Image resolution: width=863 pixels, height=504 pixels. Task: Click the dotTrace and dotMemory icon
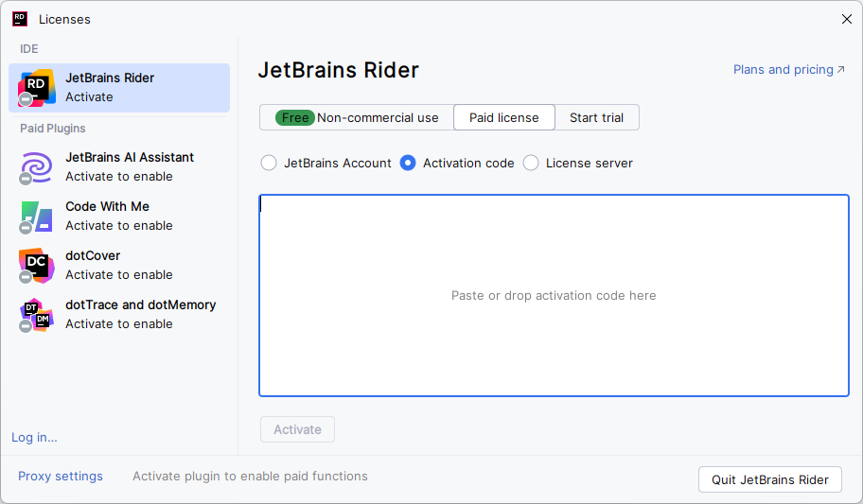click(x=37, y=315)
